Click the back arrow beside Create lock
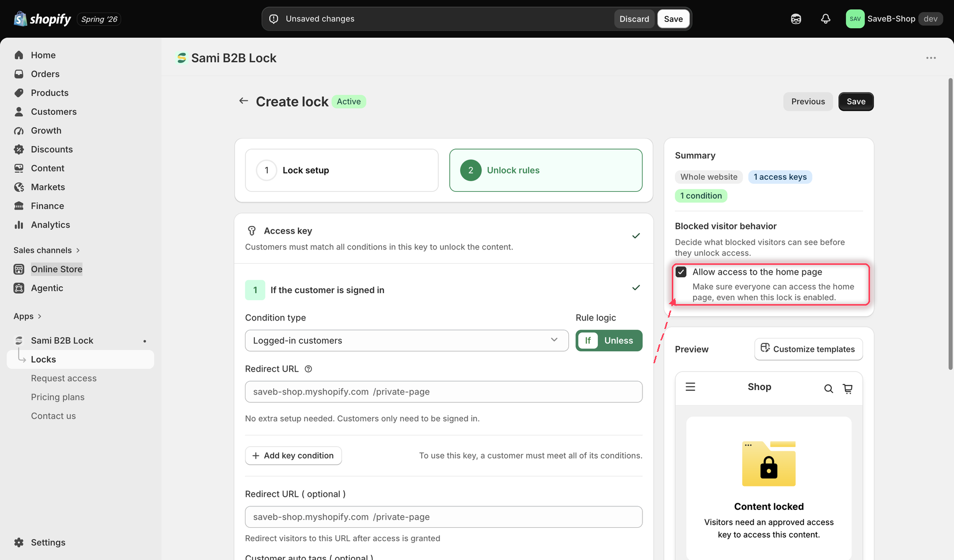Viewport: 954px width, 560px height. (x=243, y=101)
